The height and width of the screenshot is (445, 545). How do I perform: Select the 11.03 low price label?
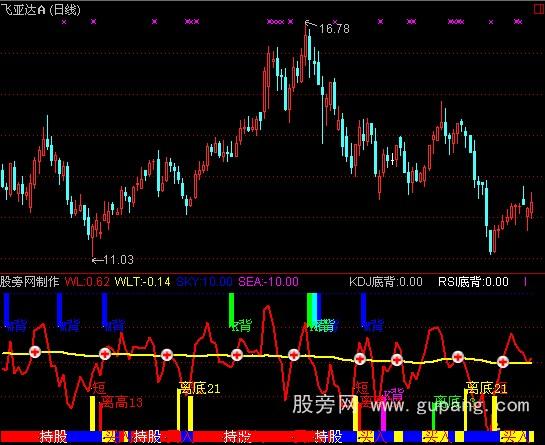[119, 260]
